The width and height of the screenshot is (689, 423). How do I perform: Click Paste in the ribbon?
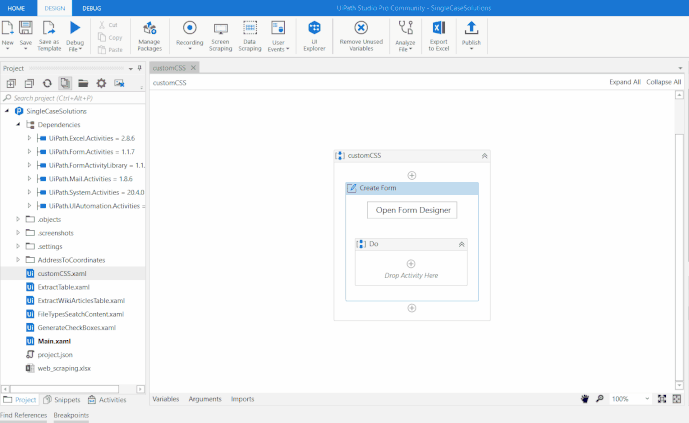point(110,50)
